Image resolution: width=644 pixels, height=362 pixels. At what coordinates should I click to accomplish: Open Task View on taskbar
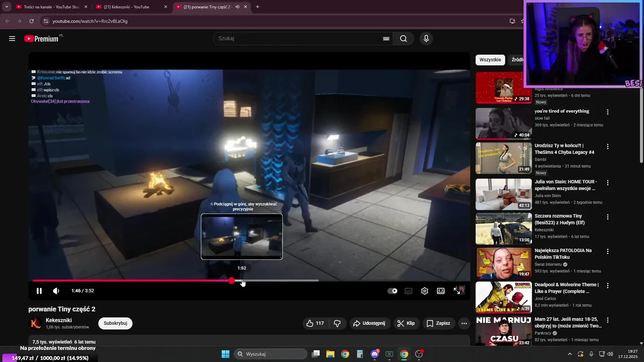(315, 354)
